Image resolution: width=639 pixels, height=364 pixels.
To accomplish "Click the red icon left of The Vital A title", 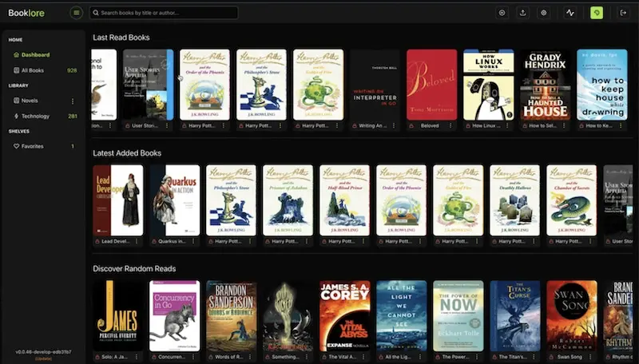I will point(324,357).
